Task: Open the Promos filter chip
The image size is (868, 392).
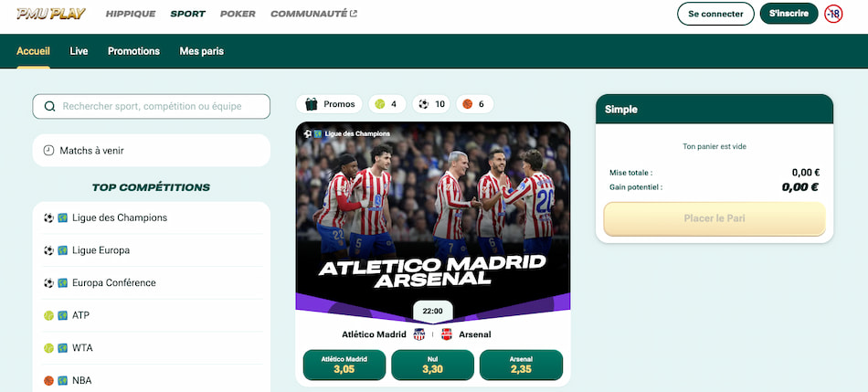Action: coord(329,104)
